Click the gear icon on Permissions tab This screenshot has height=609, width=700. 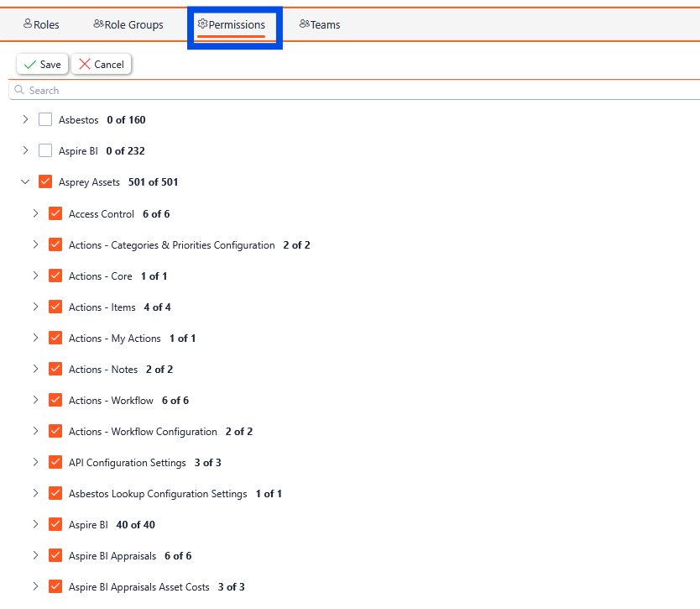click(x=202, y=24)
